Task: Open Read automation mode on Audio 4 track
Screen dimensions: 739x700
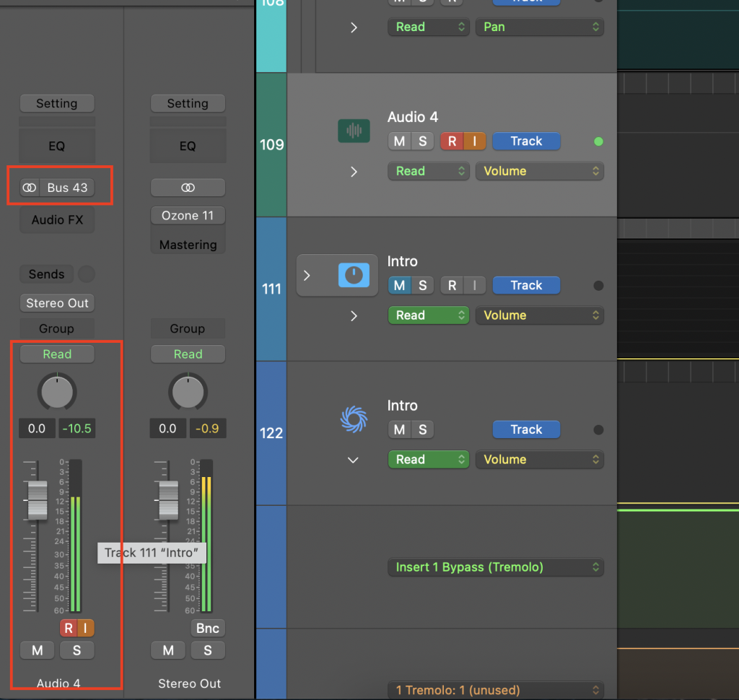Action: (429, 171)
